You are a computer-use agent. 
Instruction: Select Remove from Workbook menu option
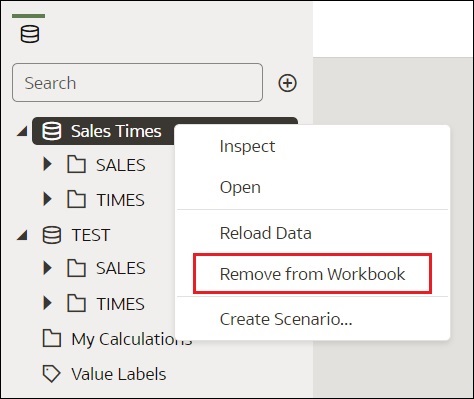pyautogui.click(x=312, y=274)
